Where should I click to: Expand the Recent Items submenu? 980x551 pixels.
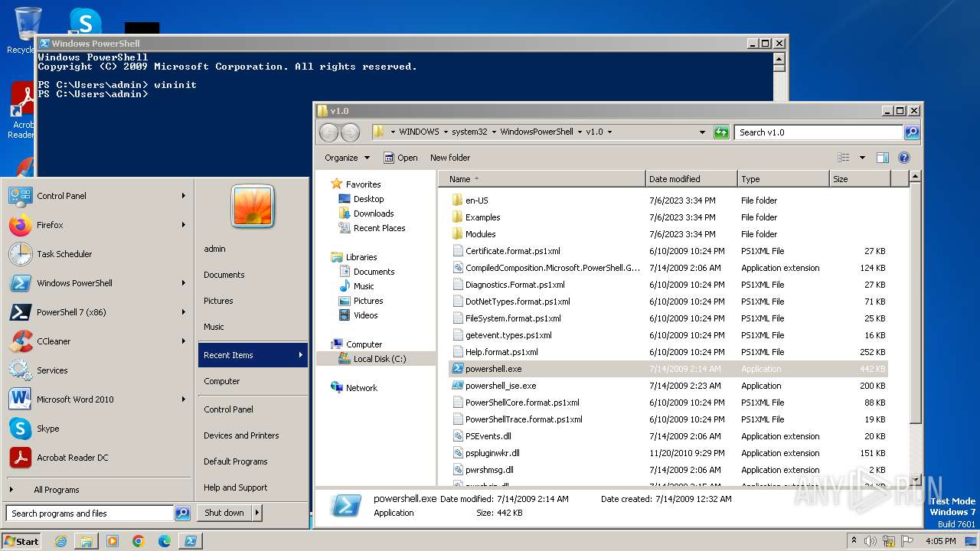click(253, 355)
